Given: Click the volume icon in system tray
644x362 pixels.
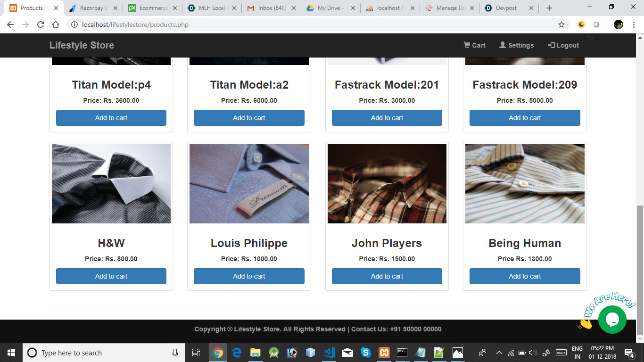Looking at the screenshot, I should pos(533,353).
